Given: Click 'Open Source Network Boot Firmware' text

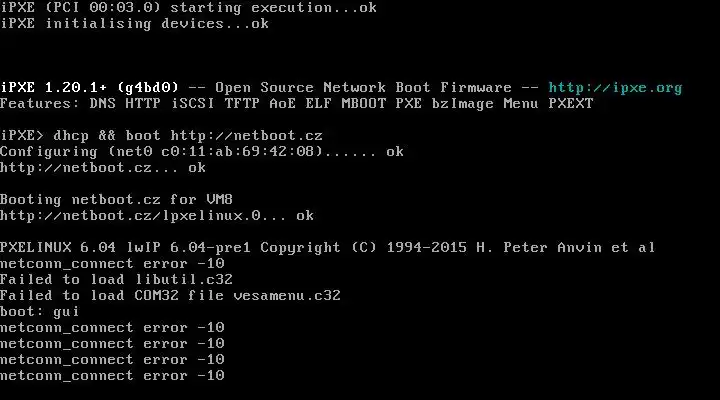Looking at the screenshot, I should (363, 88).
